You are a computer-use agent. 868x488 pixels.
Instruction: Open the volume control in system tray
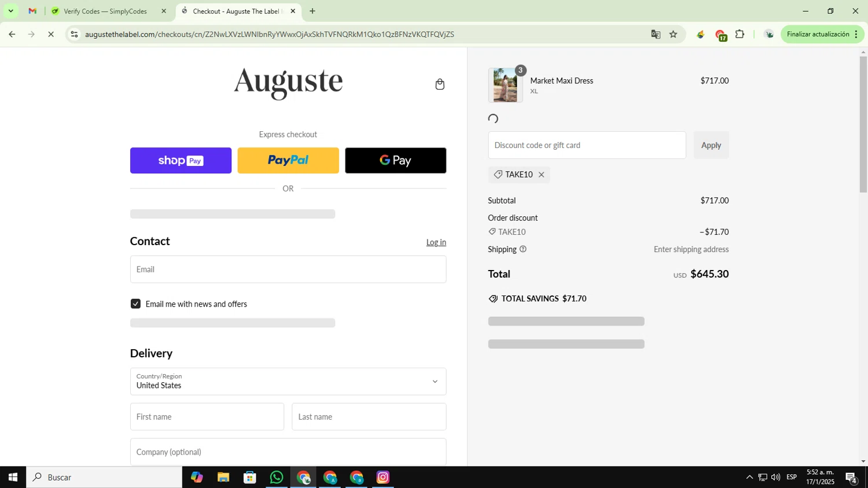tap(775, 477)
